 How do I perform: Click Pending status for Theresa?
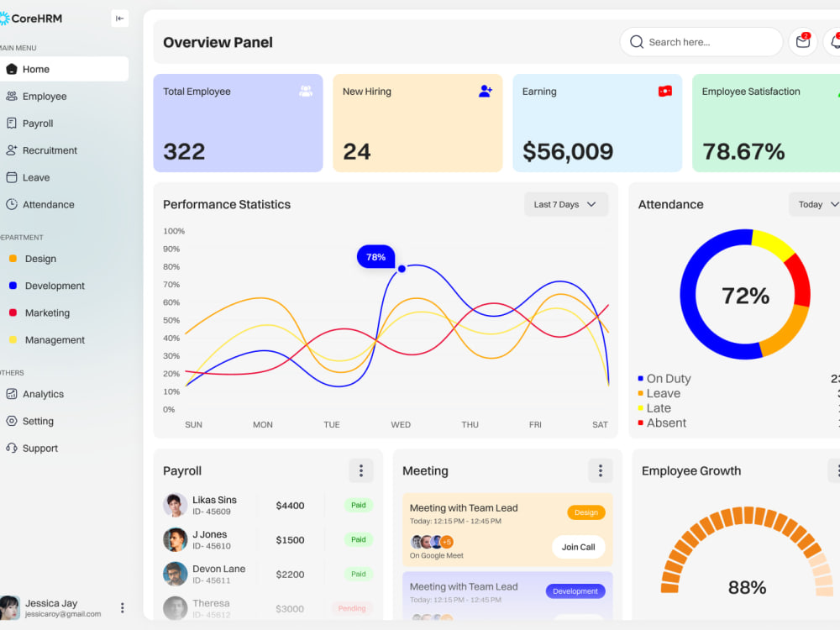(352, 608)
